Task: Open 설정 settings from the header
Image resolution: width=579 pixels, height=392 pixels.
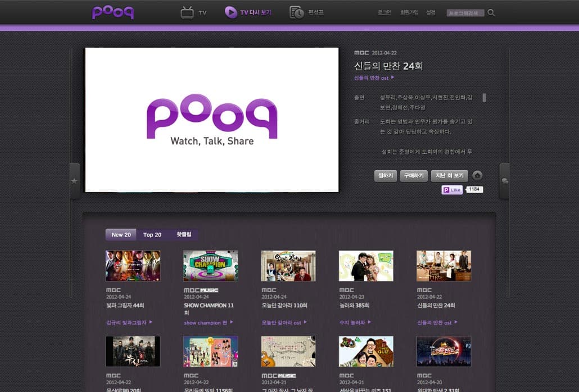Action: [x=431, y=12]
